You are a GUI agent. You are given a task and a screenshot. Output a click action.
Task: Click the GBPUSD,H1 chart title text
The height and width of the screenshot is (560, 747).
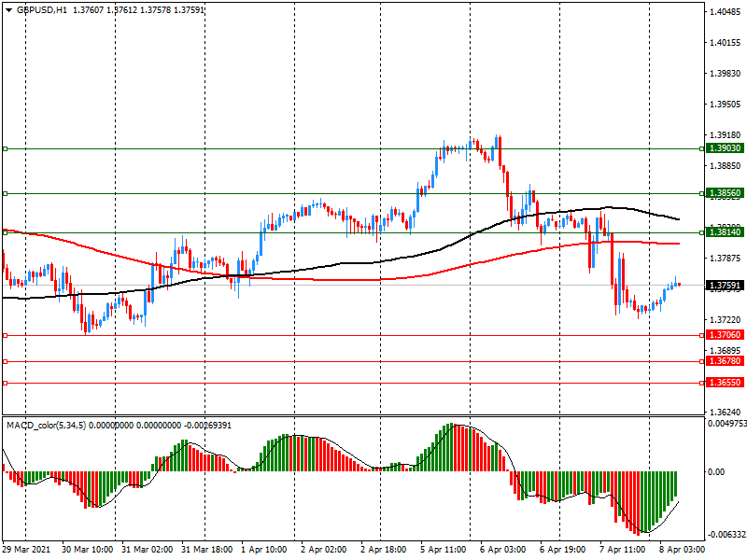pos(42,10)
